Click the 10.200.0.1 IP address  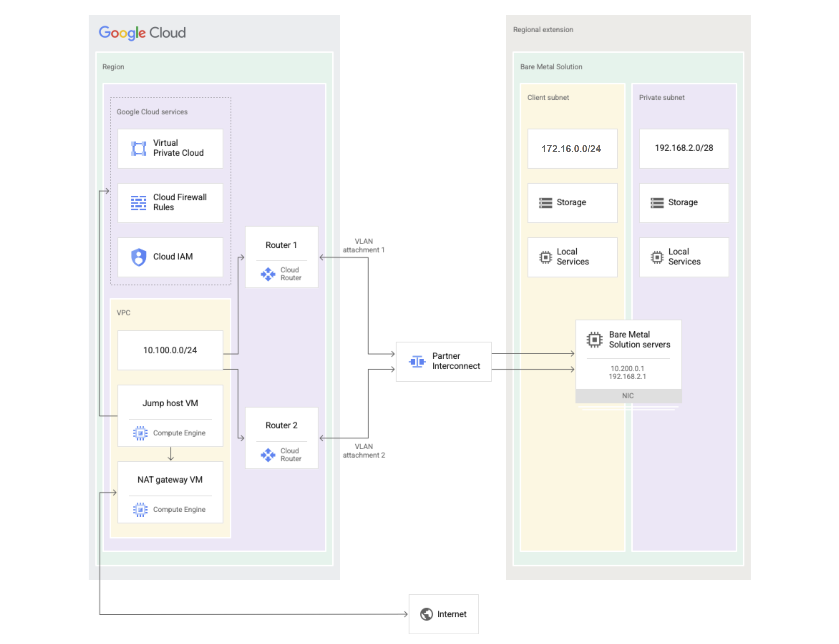(627, 368)
